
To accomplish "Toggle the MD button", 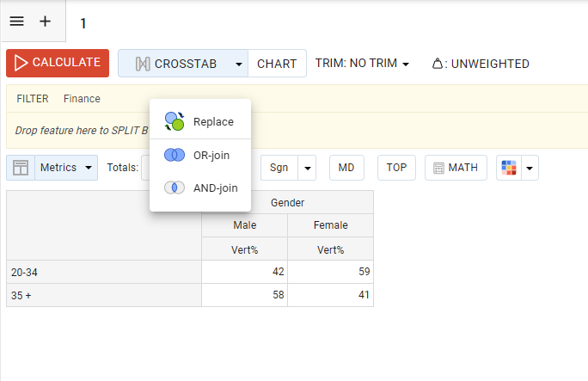I will tap(346, 168).
